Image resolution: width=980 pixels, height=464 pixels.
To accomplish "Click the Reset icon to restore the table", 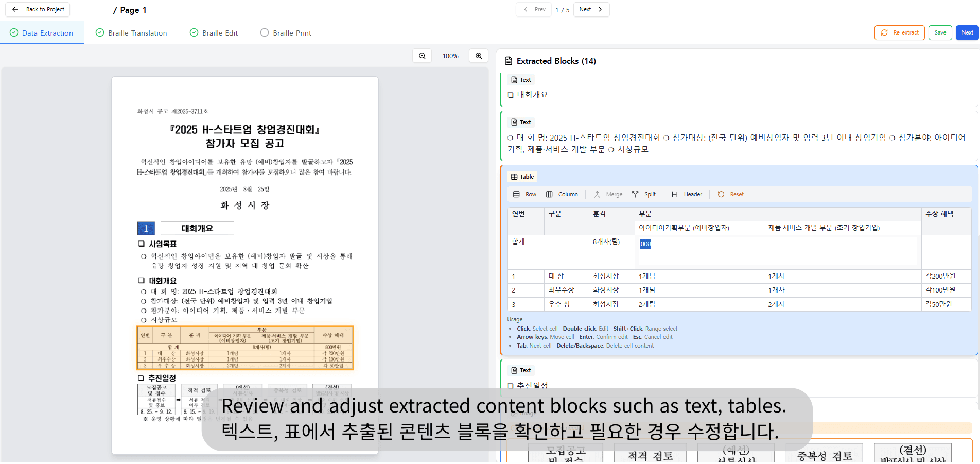I will click(x=721, y=194).
